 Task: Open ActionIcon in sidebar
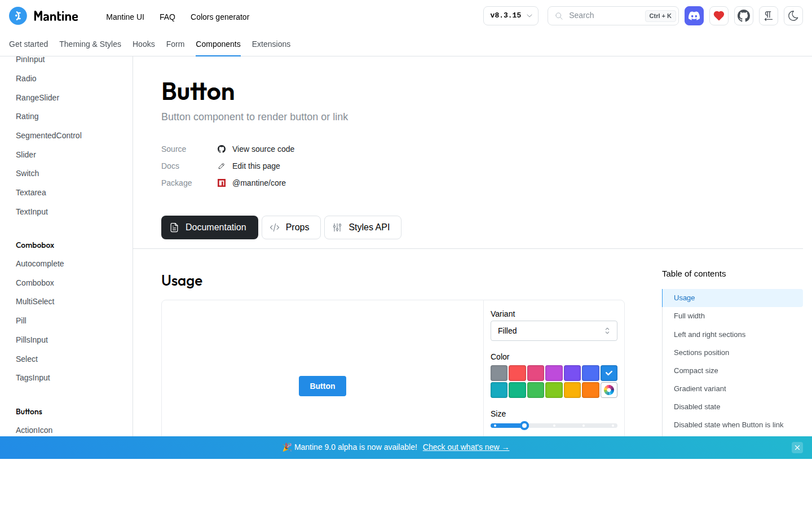[x=34, y=430]
